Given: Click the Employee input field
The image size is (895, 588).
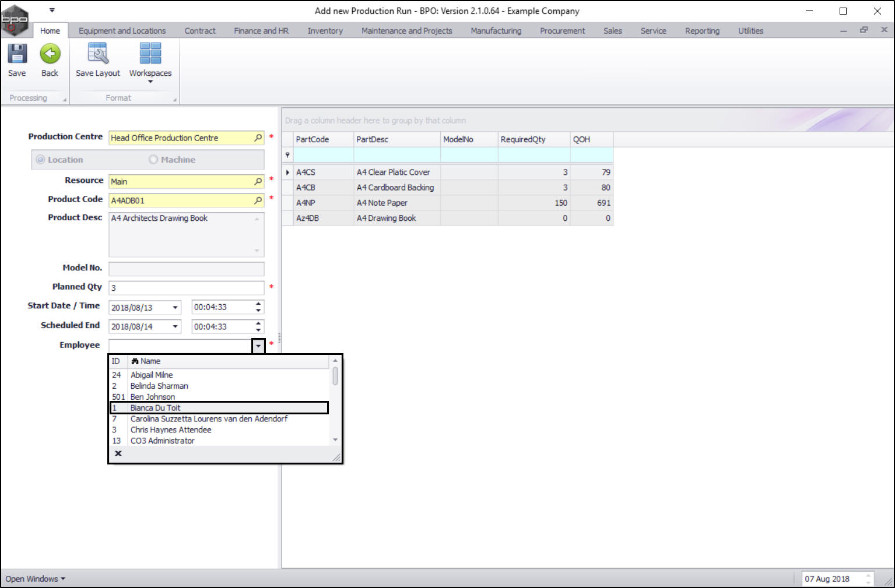Looking at the screenshot, I should [x=181, y=346].
